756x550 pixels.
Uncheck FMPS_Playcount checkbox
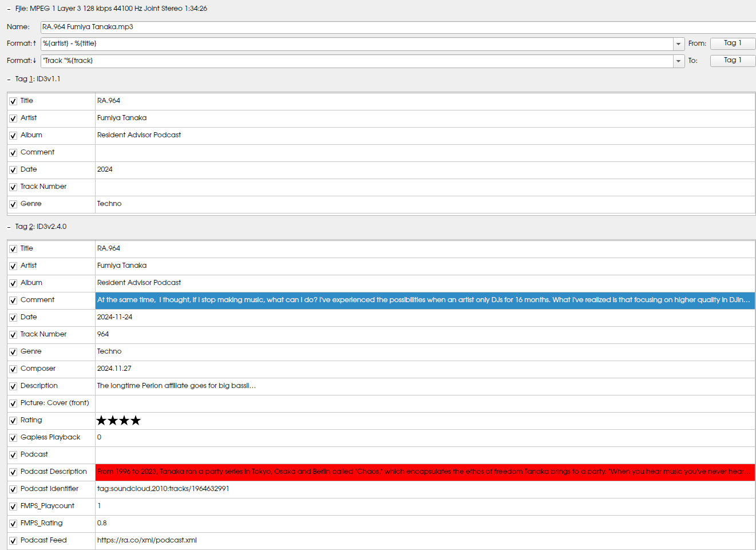(x=13, y=507)
